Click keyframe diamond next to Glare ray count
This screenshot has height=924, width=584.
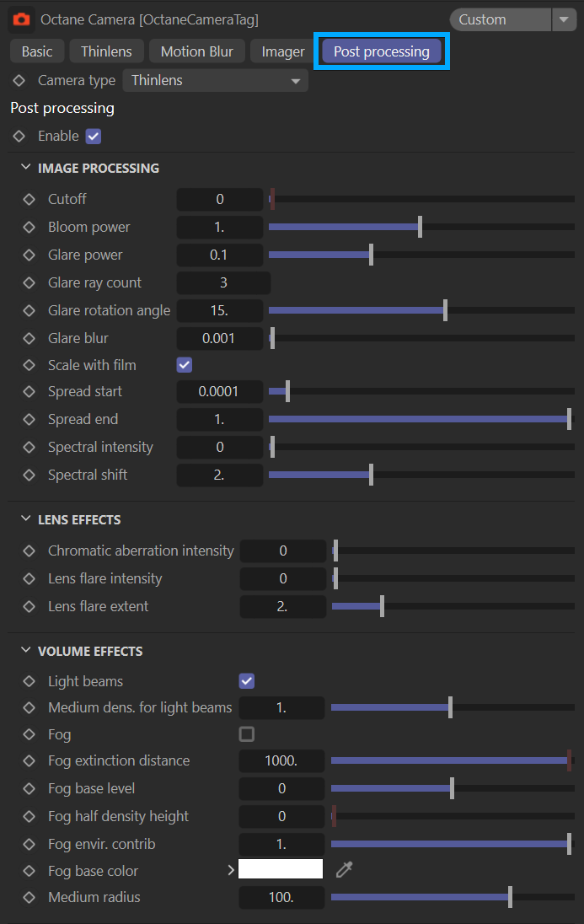(x=29, y=283)
